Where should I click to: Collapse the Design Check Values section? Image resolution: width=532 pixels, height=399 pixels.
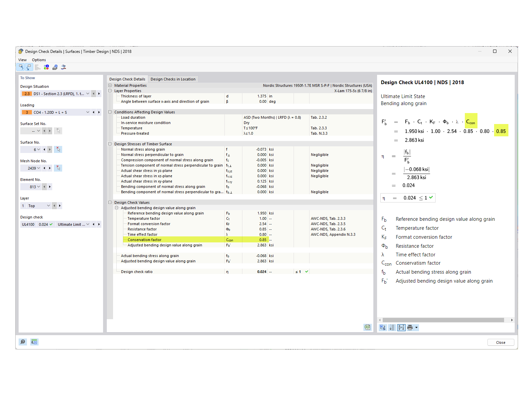point(110,202)
